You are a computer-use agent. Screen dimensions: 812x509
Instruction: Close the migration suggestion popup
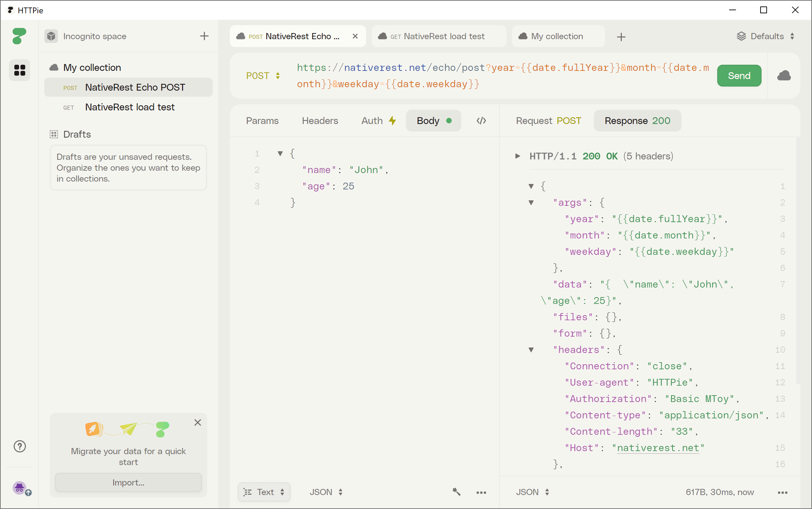[198, 423]
